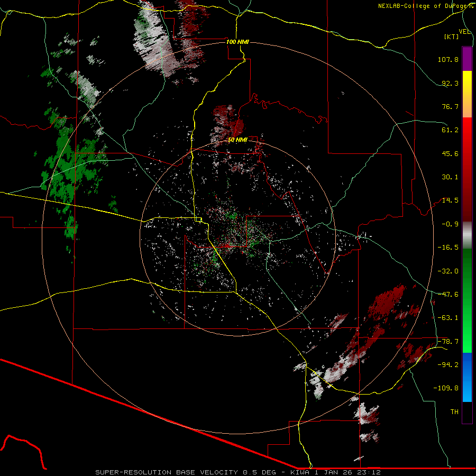Select the 92.3 scale value

[450, 83]
